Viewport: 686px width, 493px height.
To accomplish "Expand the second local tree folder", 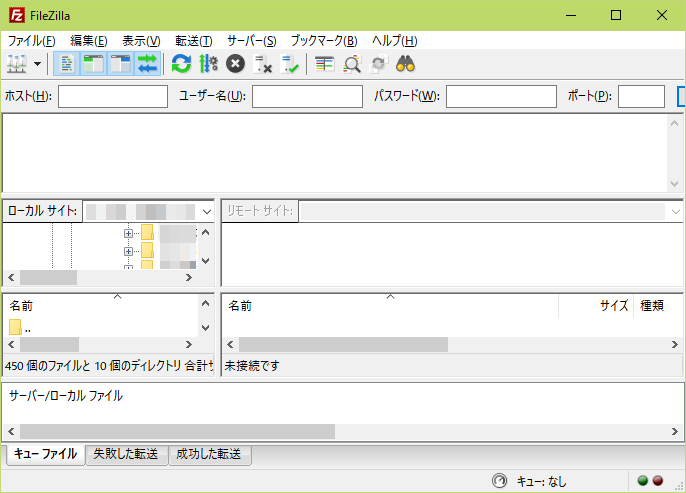I will [128, 252].
